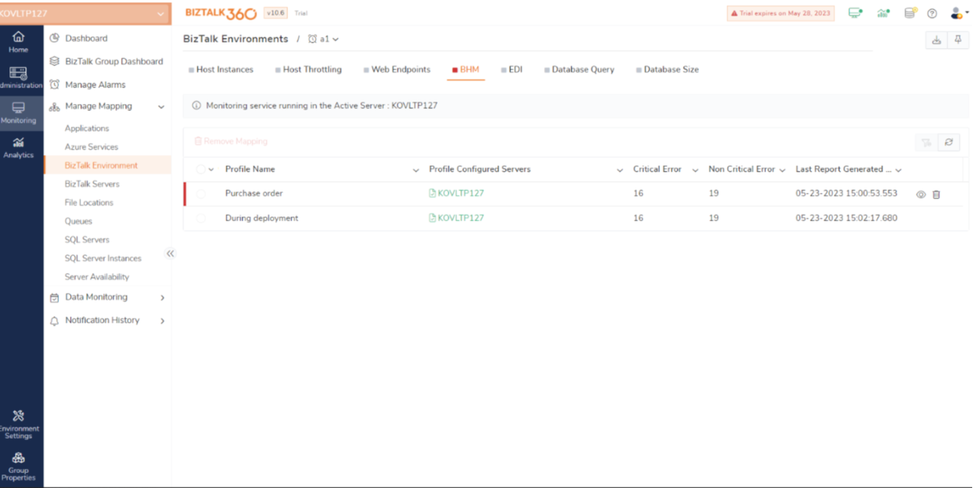Select the During deployment row checkbox
Viewport: 980px width, 488px height.
click(x=201, y=219)
